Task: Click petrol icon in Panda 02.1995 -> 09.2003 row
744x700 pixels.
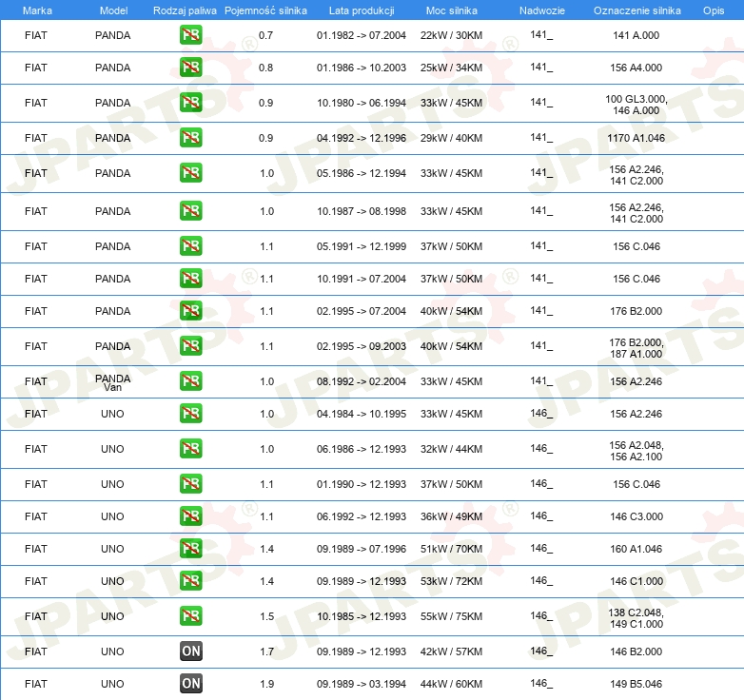Action: (x=190, y=346)
